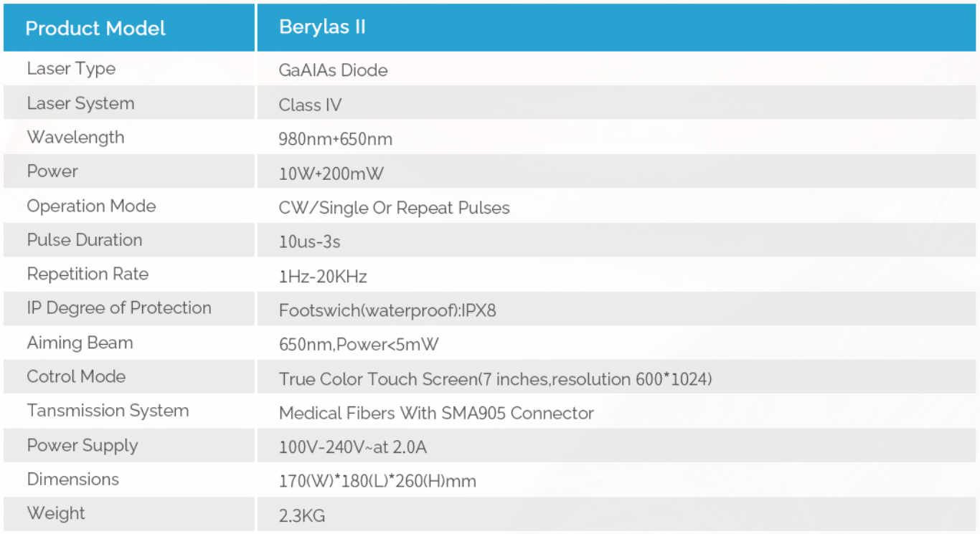
Task: Select the GaAlAs Diode value
Action: pos(333,70)
